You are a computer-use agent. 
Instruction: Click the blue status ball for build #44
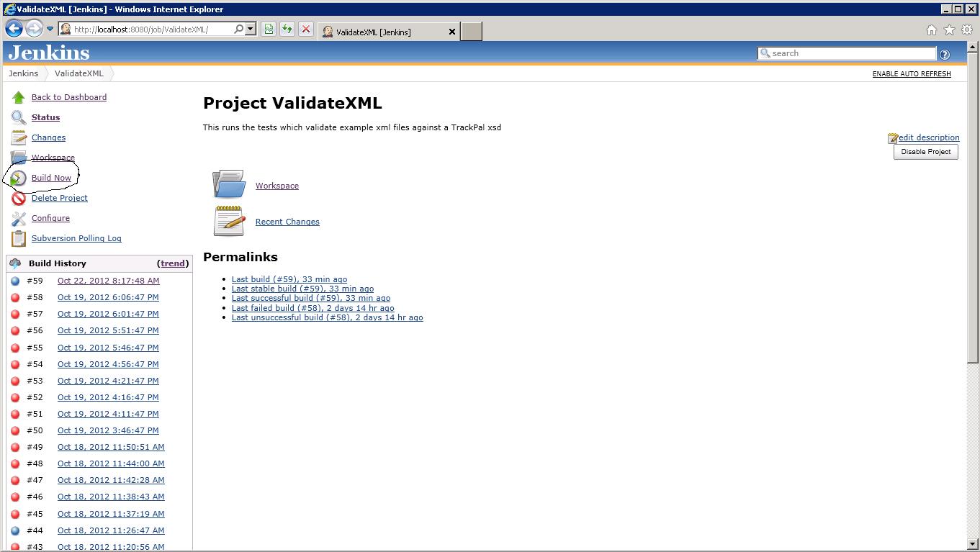click(15, 530)
